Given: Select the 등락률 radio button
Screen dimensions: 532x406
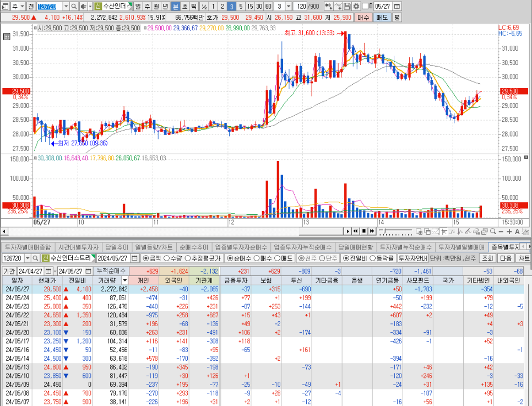Looking at the screenshot, I should point(372,258).
